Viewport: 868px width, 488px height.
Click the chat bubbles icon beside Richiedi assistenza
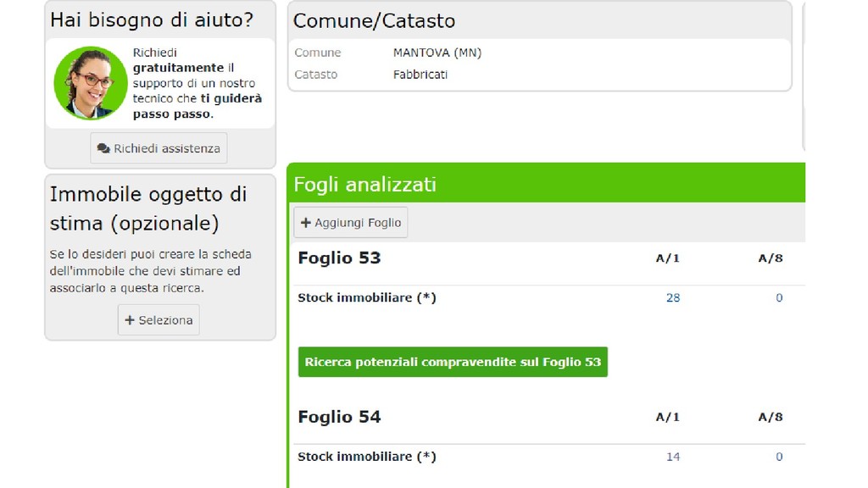tap(103, 148)
